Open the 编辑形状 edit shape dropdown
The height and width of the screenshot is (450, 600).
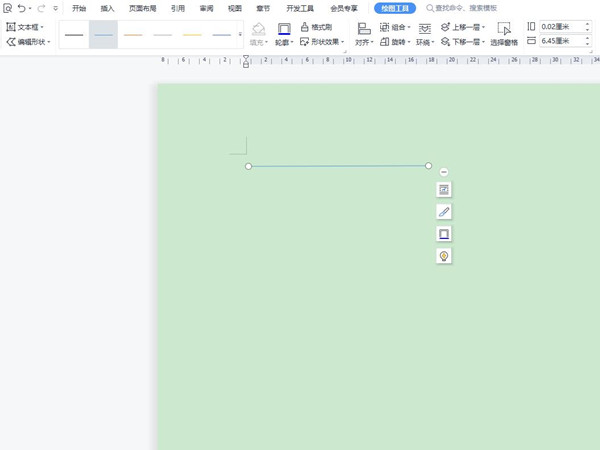[x=28, y=42]
